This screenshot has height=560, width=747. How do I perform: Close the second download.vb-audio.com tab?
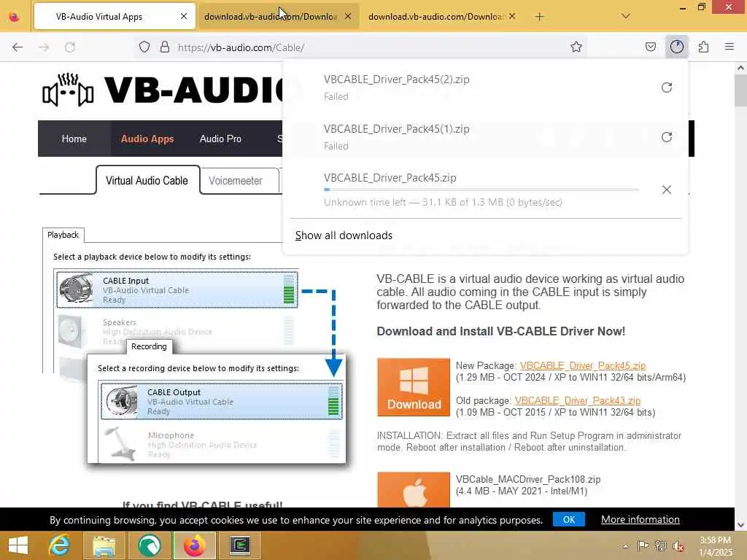point(348,16)
